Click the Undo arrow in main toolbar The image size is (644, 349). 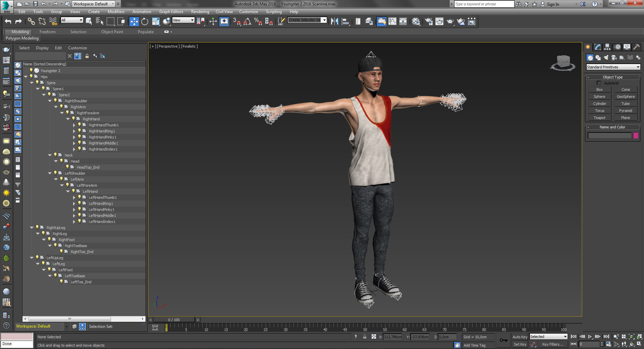tap(8, 22)
